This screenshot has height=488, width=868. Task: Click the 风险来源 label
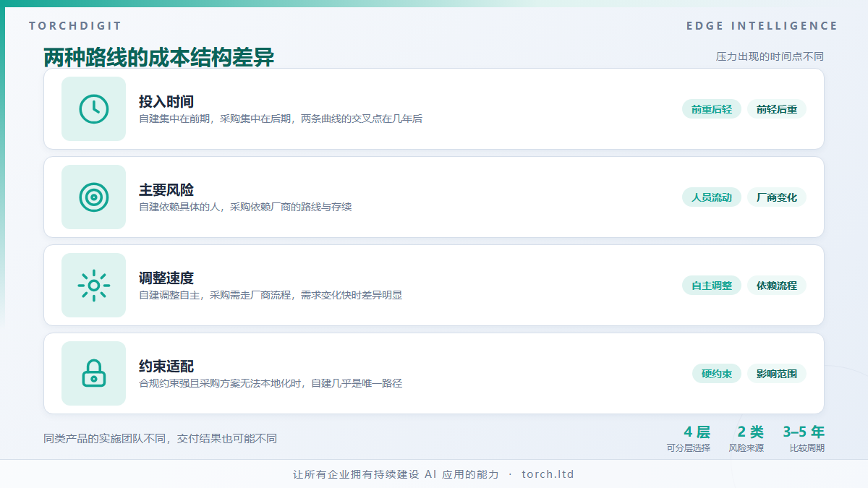[x=746, y=448]
